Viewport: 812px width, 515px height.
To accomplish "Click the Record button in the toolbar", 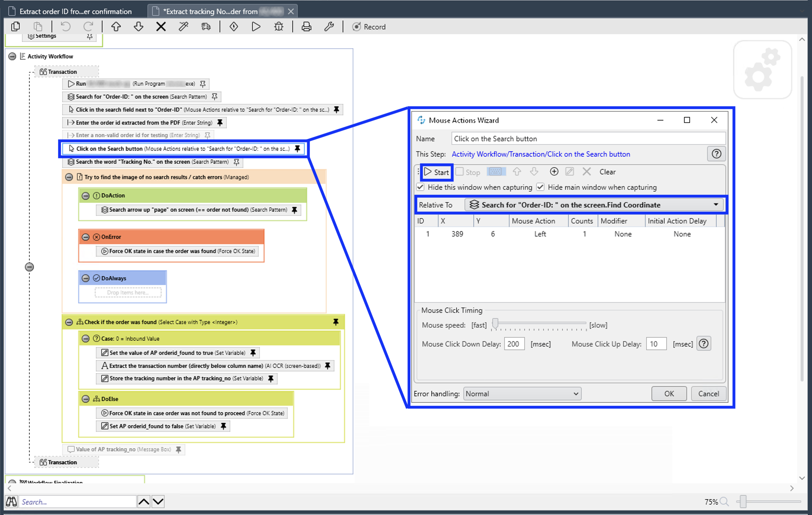I will (x=369, y=27).
